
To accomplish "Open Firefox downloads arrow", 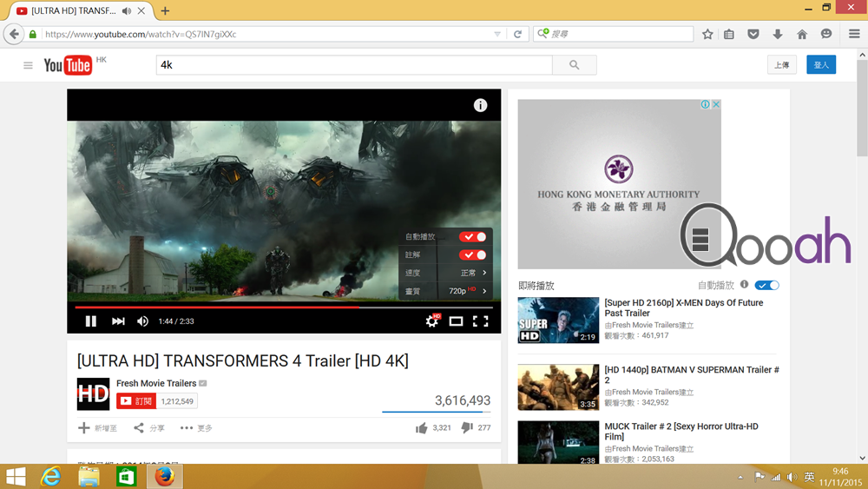I will [x=778, y=34].
